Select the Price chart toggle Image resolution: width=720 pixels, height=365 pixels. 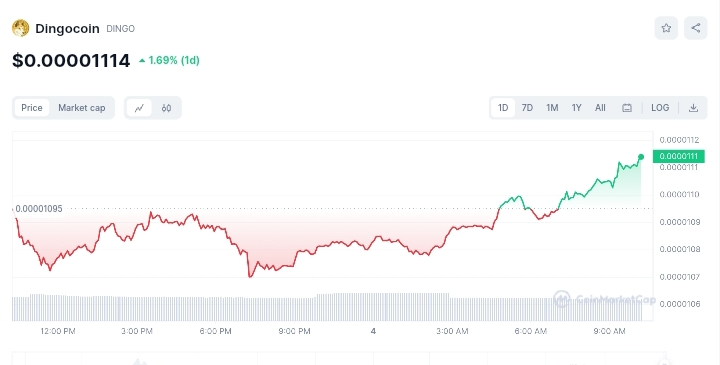32,108
